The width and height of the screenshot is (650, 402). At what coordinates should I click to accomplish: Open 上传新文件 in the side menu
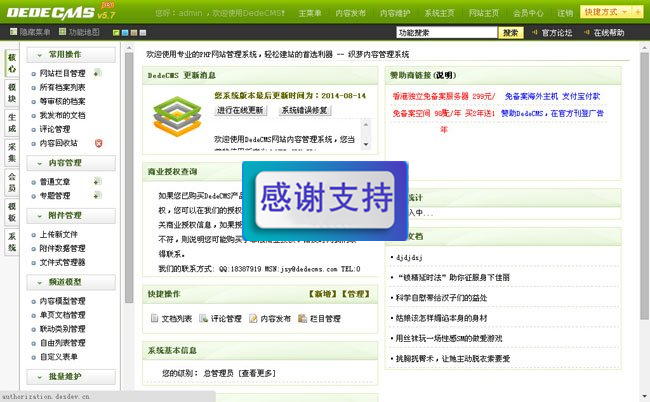[58, 234]
